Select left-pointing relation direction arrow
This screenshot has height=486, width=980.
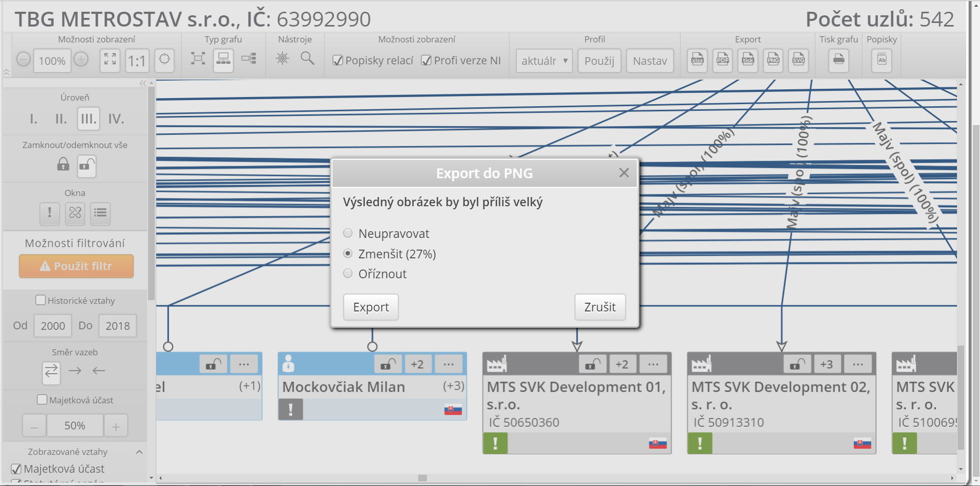99,371
